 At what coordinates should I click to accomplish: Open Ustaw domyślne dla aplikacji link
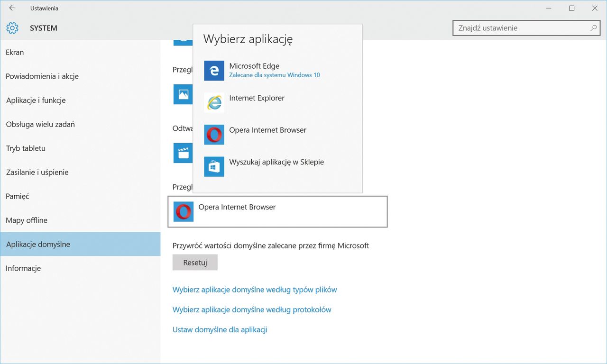pos(220,329)
